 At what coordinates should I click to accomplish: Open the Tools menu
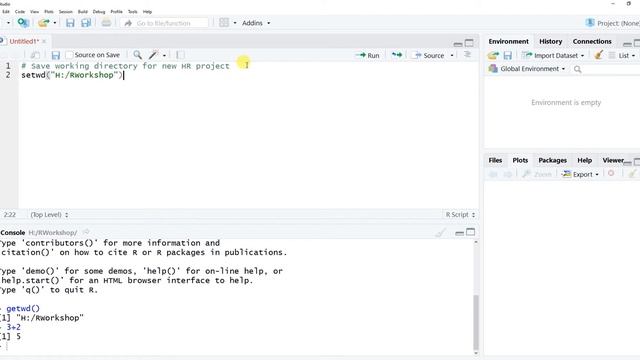(x=132, y=11)
